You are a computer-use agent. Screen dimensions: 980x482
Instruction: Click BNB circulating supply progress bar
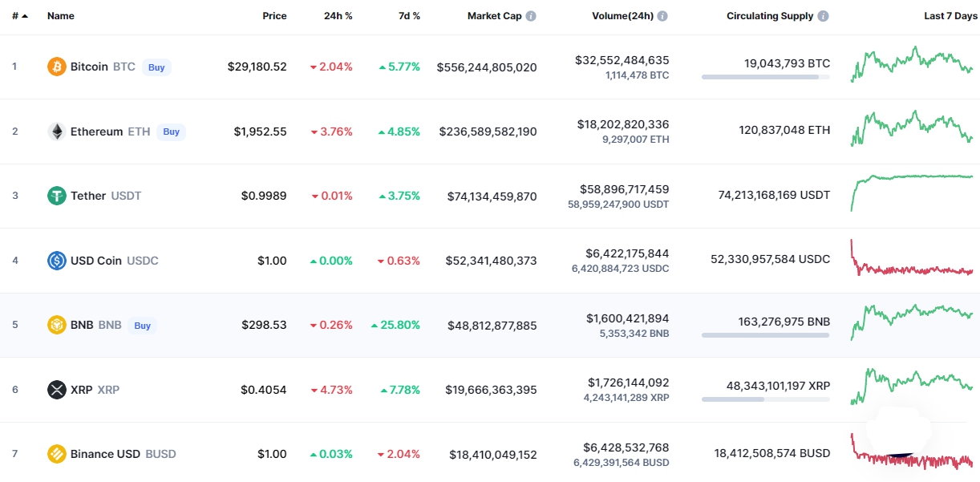pyautogui.click(x=766, y=335)
